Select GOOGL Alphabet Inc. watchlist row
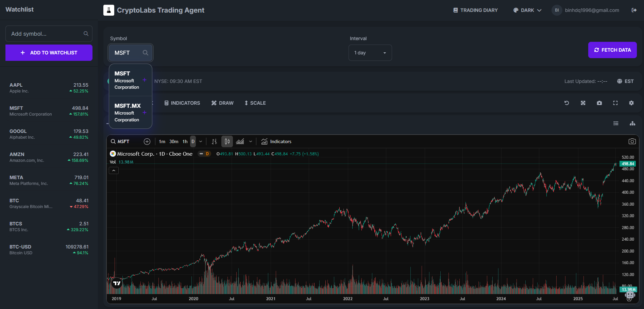Image resolution: width=644 pixels, height=309 pixels. (49, 134)
